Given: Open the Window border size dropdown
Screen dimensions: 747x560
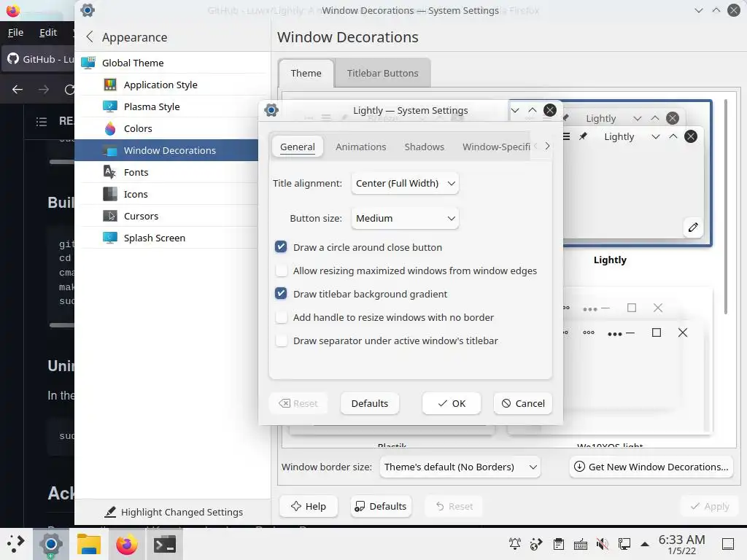Looking at the screenshot, I should pyautogui.click(x=460, y=467).
